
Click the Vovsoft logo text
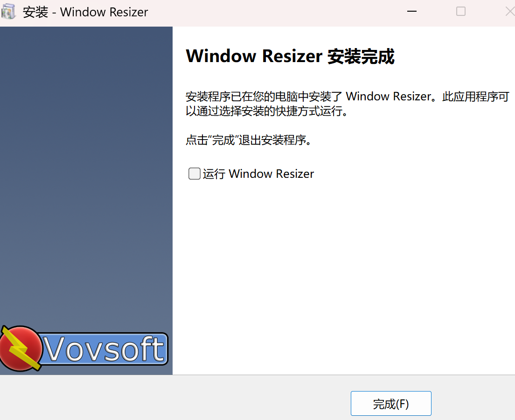(x=105, y=349)
